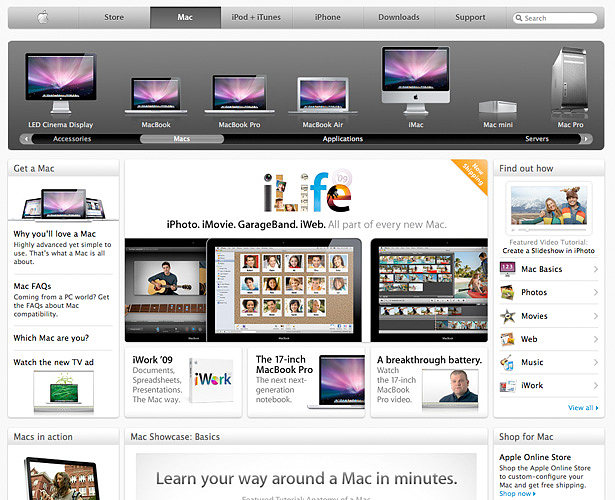Jump to Accessories in product slider
This screenshot has height=500, width=615.
point(72,139)
